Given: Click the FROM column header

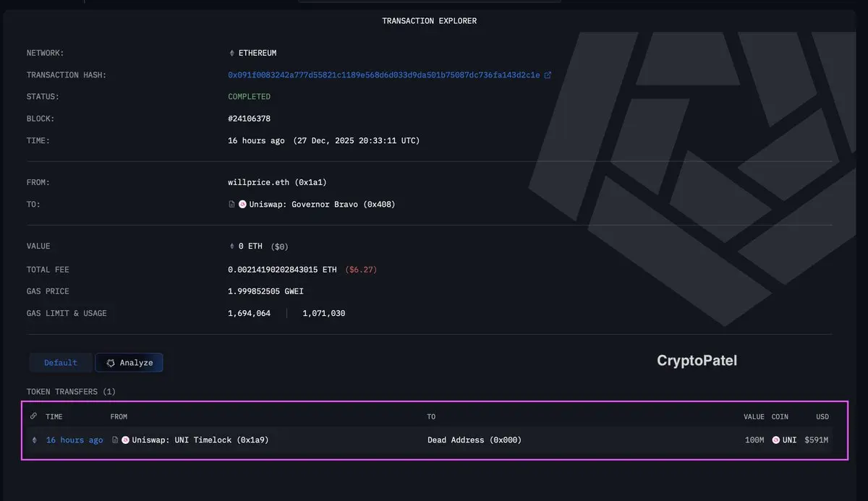Looking at the screenshot, I should (119, 417).
